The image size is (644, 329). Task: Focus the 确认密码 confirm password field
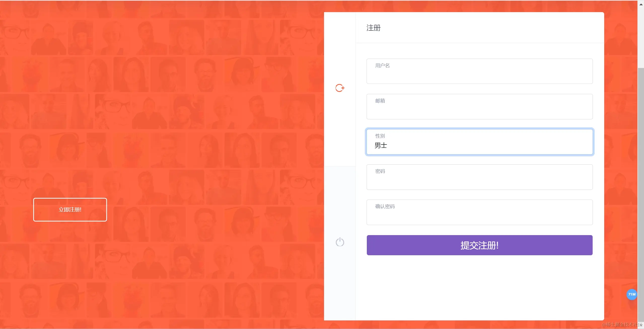(x=479, y=212)
